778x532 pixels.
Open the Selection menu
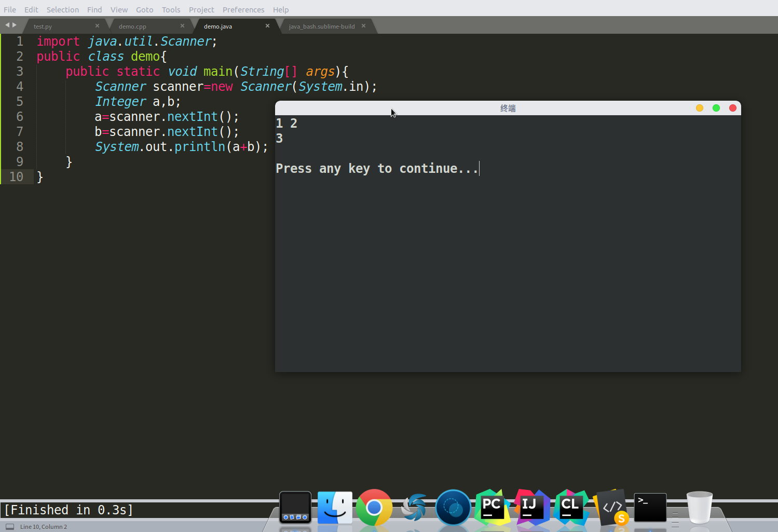63,9
